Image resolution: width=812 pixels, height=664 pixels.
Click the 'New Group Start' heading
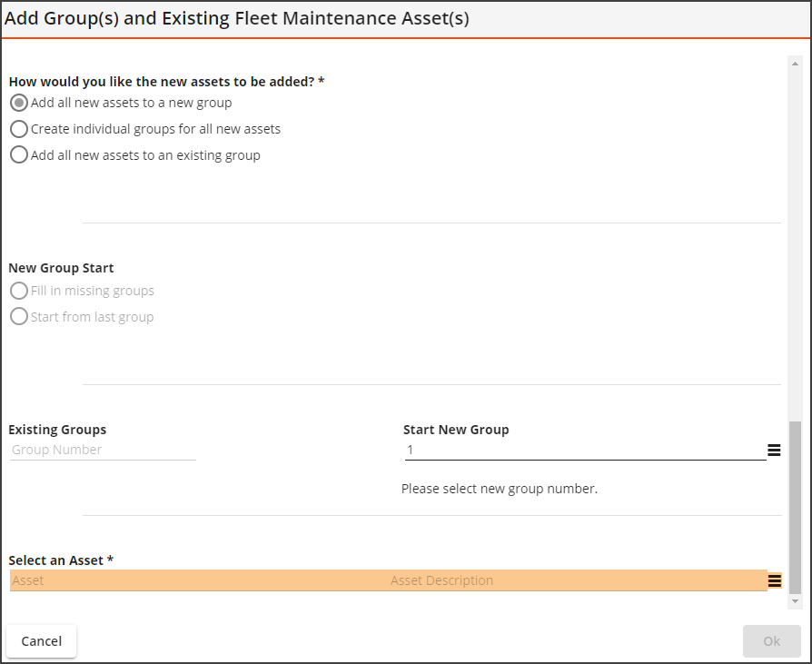61,268
